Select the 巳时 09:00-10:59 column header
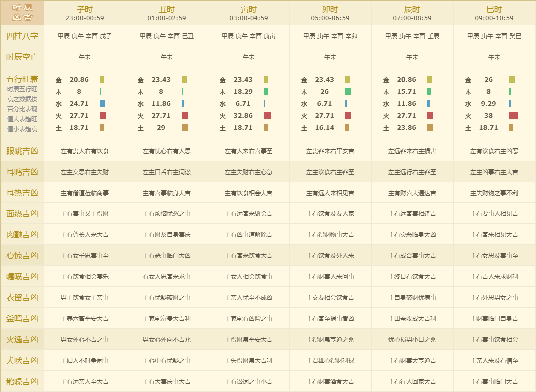536x392 pixels. [494, 13]
